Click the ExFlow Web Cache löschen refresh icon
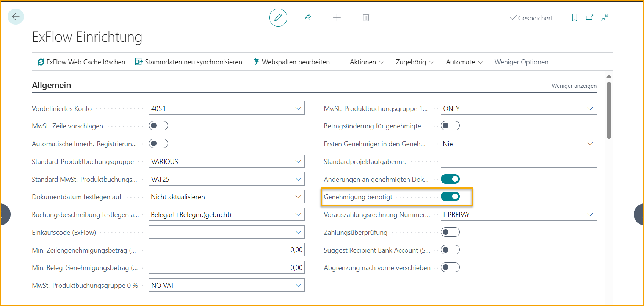 click(x=41, y=62)
